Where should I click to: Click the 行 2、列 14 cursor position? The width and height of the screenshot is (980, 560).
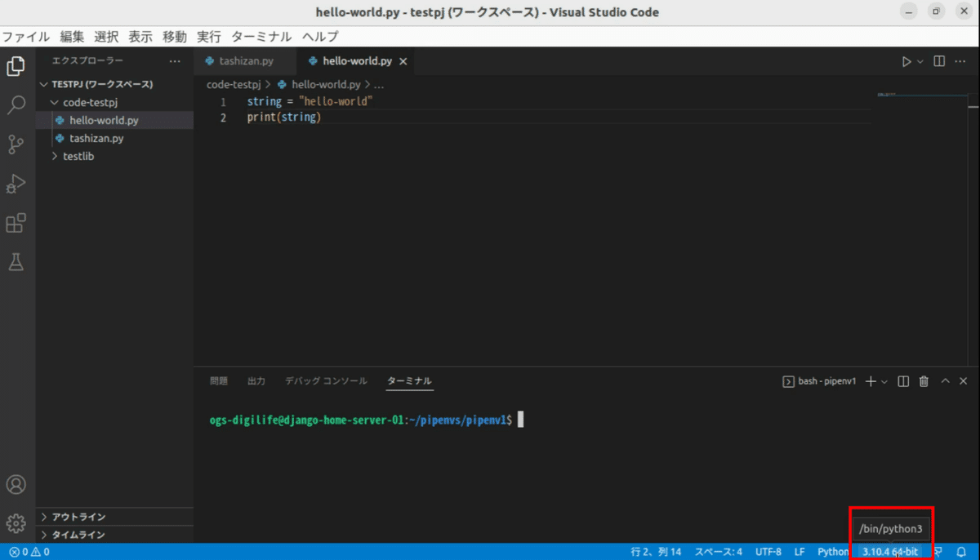click(656, 552)
